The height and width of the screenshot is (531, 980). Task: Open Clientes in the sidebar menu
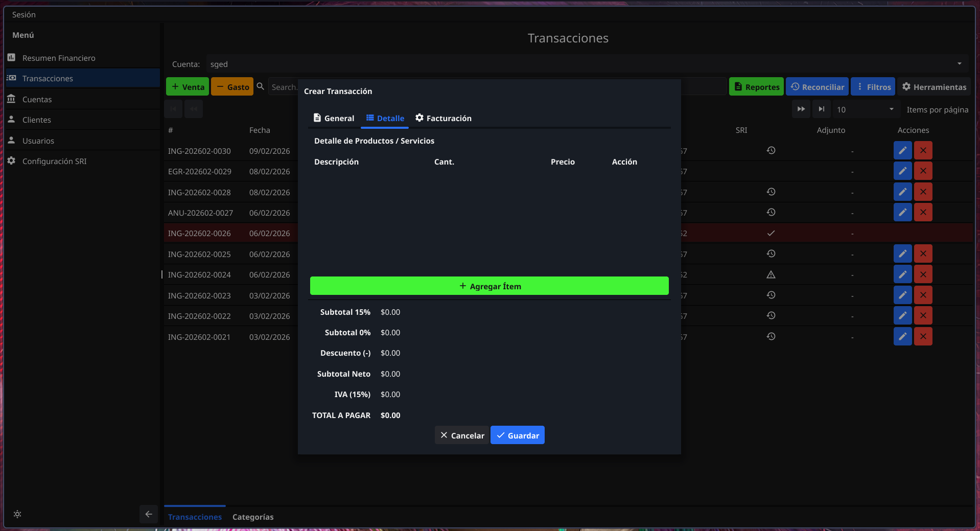37,120
